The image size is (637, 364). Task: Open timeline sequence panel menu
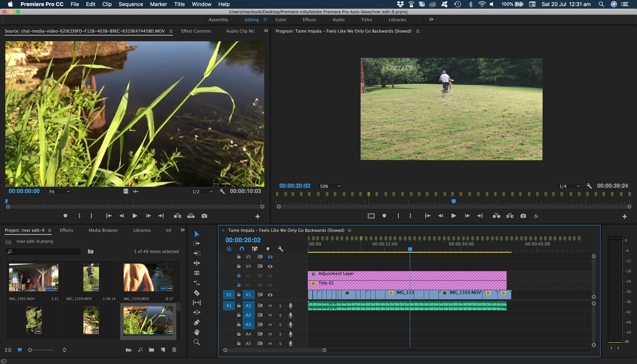pos(350,230)
